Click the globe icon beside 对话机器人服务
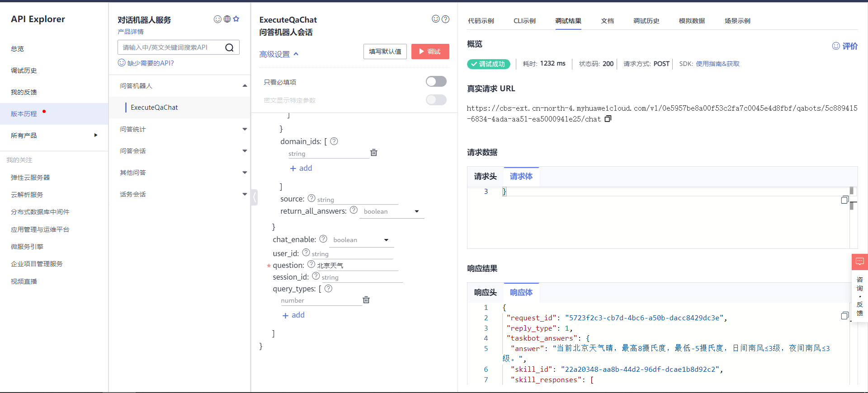 pyautogui.click(x=227, y=19)
